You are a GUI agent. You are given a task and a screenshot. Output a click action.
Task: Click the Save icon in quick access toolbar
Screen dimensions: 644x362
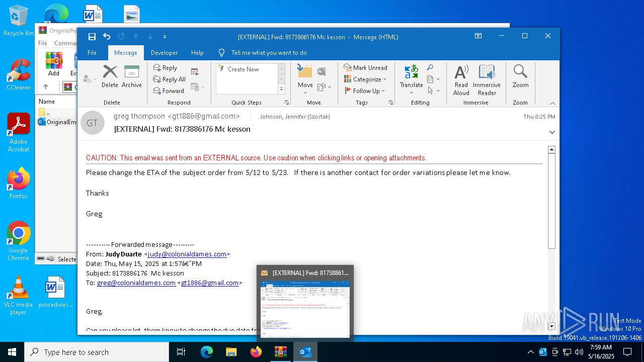tap(92, 37)
